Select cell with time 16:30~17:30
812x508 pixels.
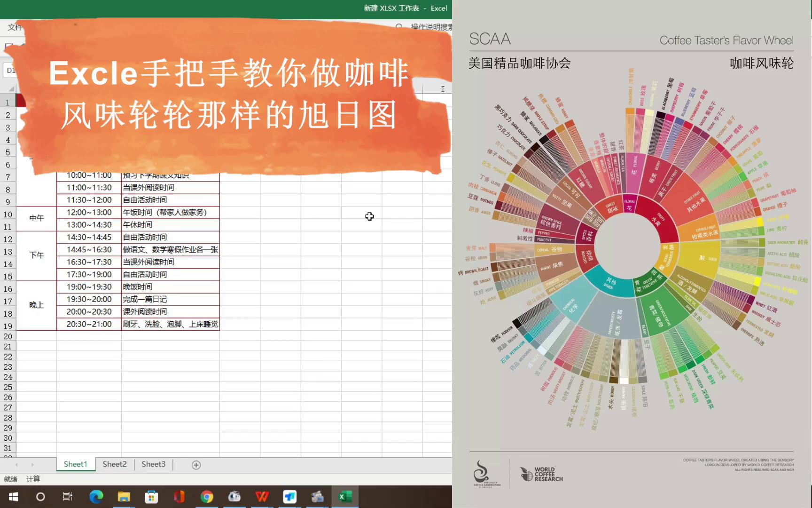[89, 262]
